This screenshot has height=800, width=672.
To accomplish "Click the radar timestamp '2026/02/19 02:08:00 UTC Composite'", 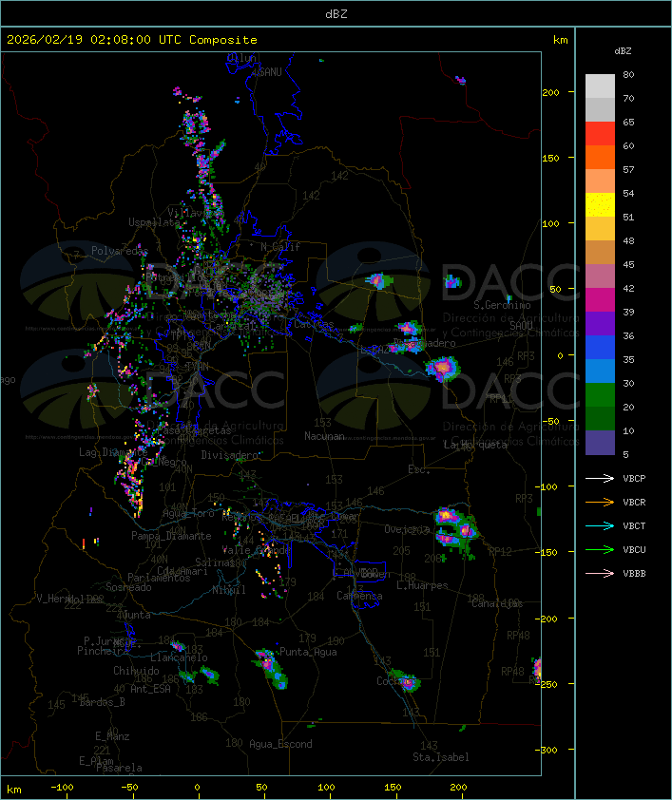I will [132, 40].
